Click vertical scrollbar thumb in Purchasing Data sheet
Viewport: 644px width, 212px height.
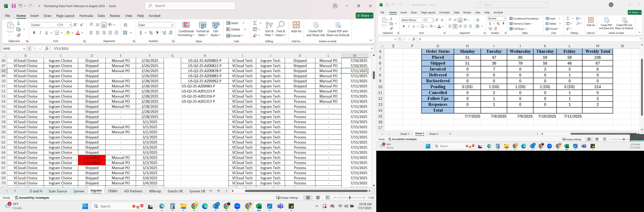point(374,75)
